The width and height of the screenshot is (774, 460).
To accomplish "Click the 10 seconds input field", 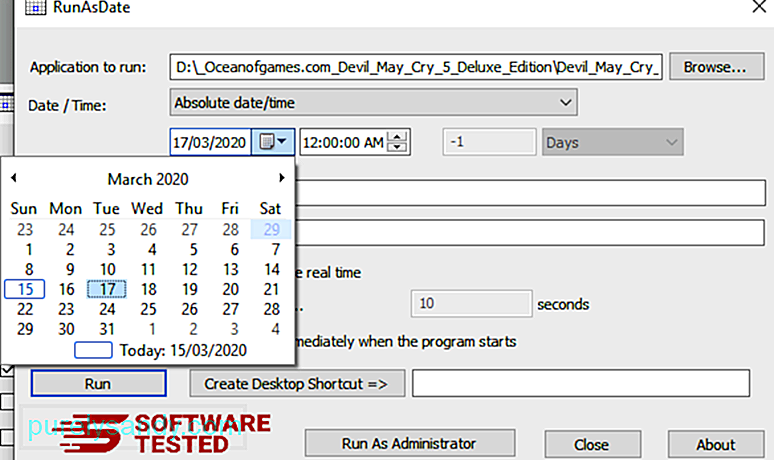I will tap(471, 303).
